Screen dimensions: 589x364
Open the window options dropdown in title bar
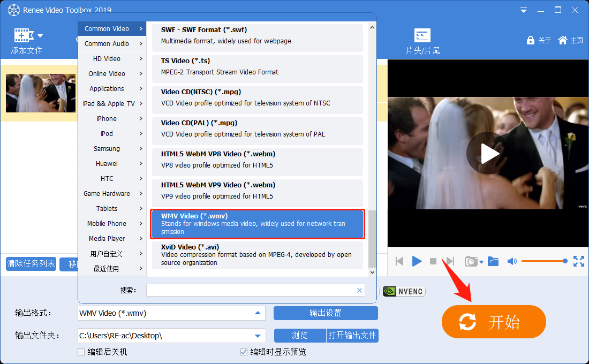523,10
